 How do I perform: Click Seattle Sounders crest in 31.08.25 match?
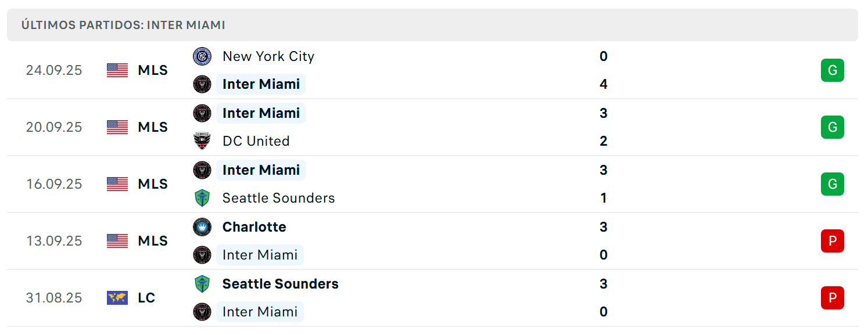click(202, 284)
